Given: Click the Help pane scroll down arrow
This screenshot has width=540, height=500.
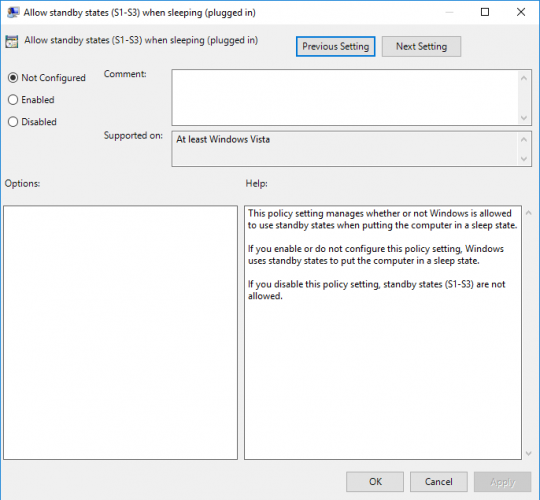Looking at the screenshot, I should coord(529,454).
